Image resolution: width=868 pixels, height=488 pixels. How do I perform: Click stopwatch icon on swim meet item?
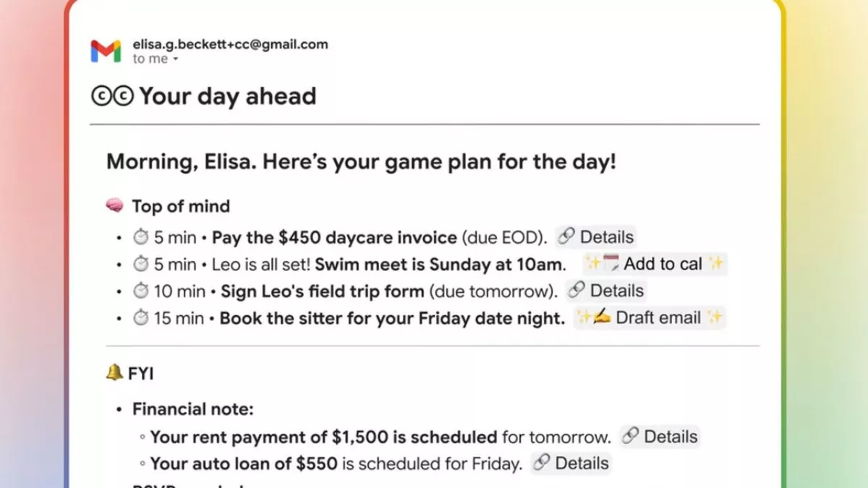[x=140, y=264]
